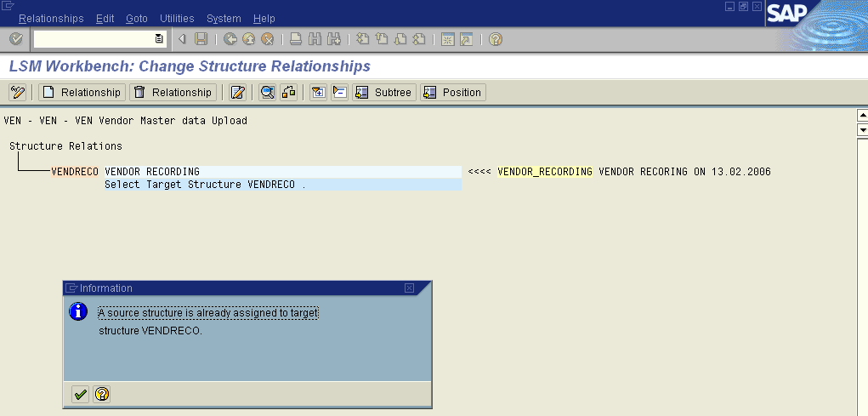
Task: Click the Display/Change pencil icon
Action: (17, 92)
